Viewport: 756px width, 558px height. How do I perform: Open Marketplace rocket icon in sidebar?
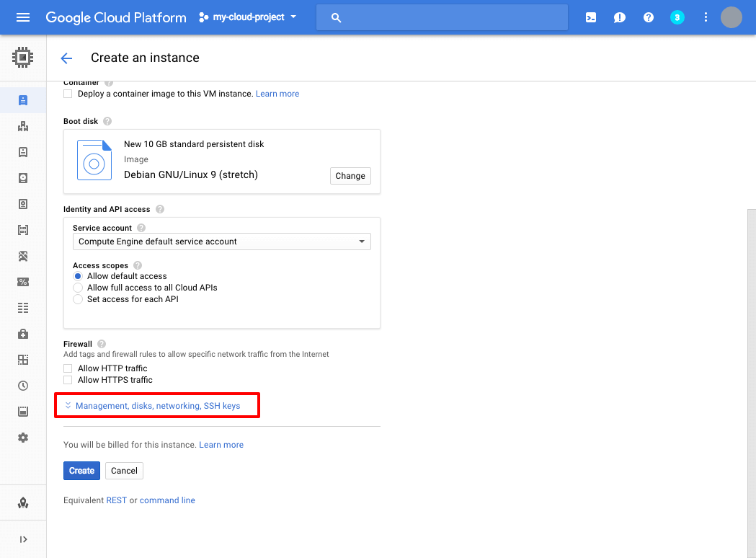click(22, 503)
